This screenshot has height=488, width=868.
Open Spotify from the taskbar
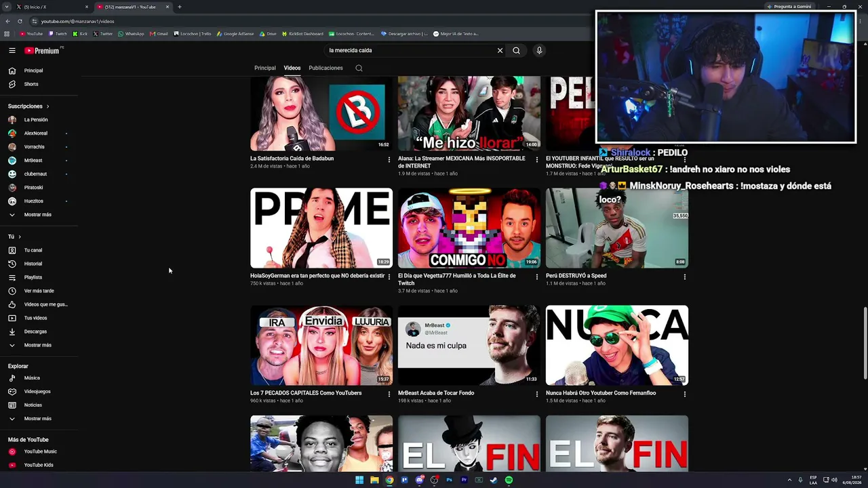click(x=509, y=480)
